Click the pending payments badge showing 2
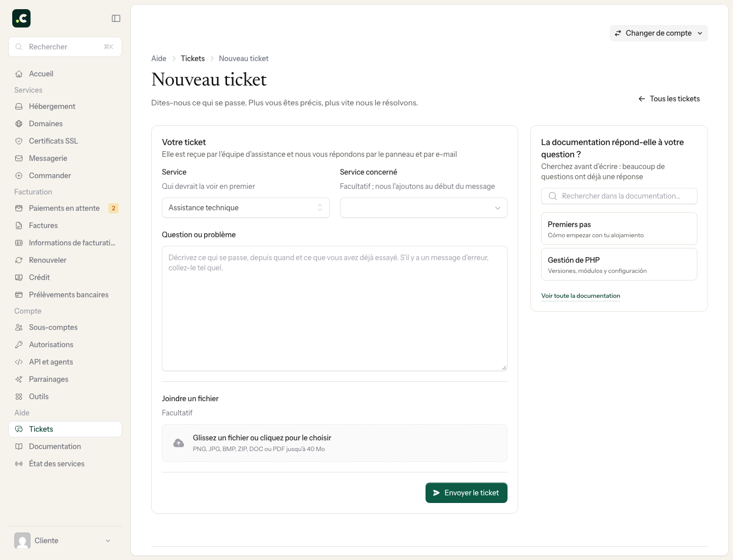Image resolution: width=733 pixels, height=560 pixels. click(114, 208)
